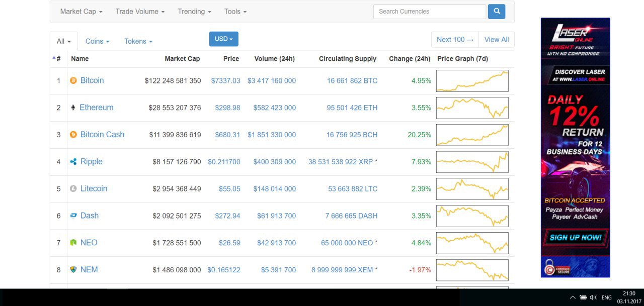Click the Ethereum diamond logo icon
Screen dimensions: 644x306
point(73,108)
